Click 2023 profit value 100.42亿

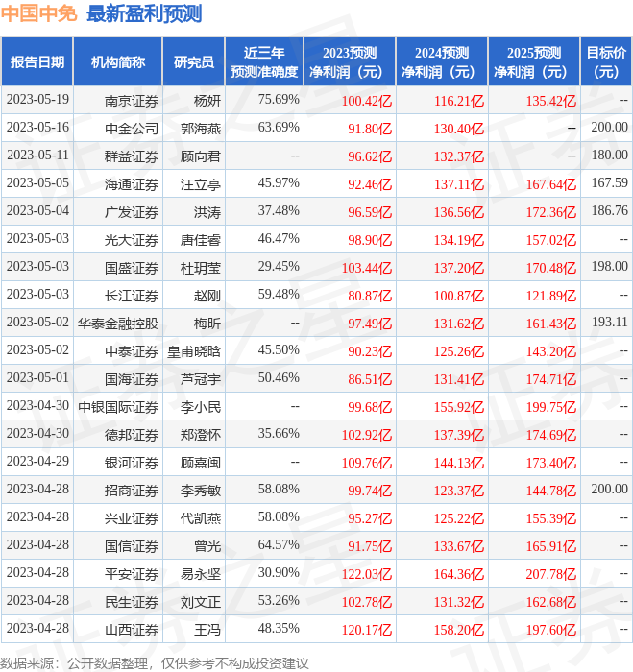tap(367, 101)
